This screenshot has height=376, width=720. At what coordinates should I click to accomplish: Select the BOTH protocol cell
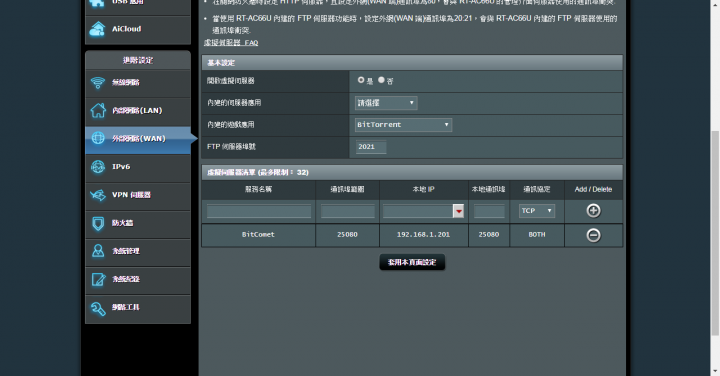click(x=537, y=235)
